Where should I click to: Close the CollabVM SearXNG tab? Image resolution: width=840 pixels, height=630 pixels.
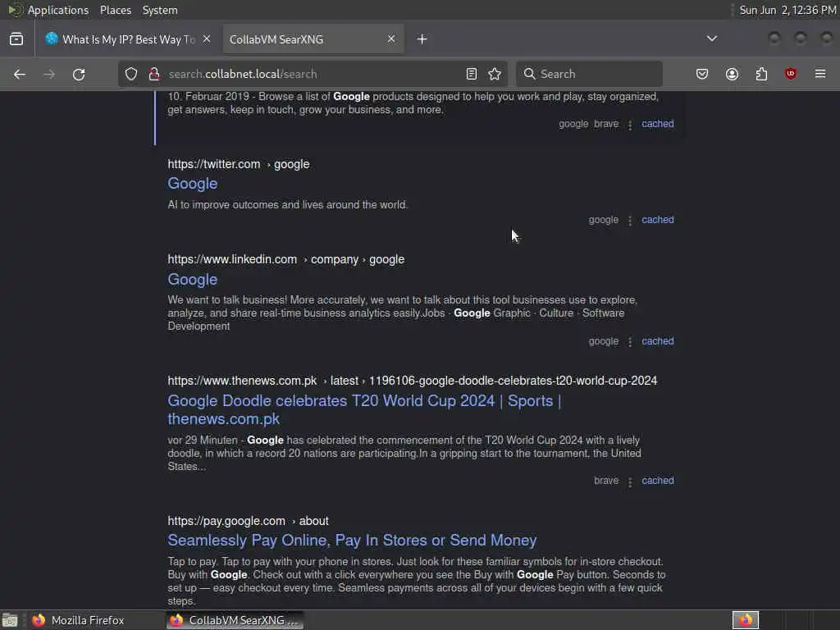[391, 39]
